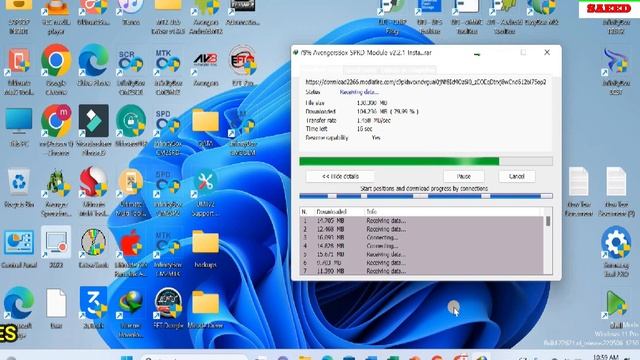Open the Chrome profile shortcut with m badge
640x360 pixels.
56,121
